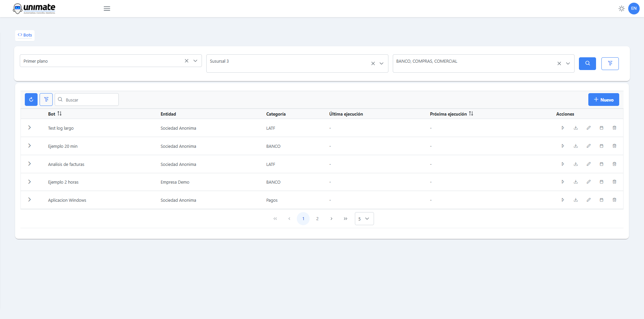Toggle the hamburger sidebar menu

[107, 9]
